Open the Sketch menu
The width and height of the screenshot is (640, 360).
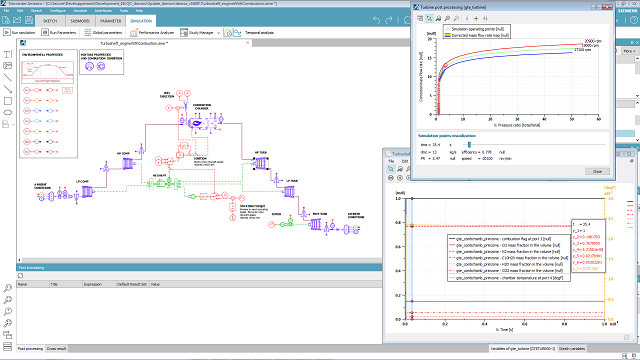click(x=37, y=11)
